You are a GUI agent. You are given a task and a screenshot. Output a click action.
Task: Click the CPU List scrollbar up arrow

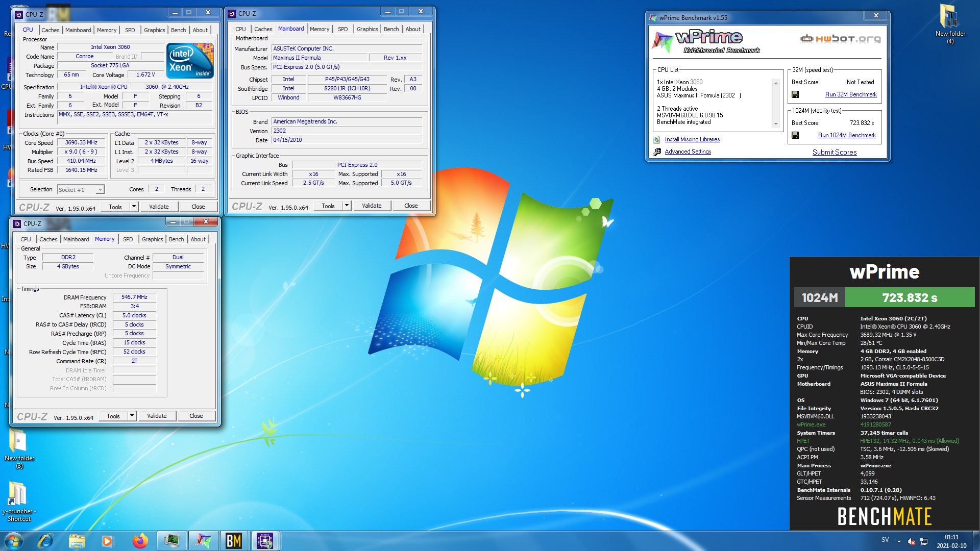click(x=775, y=83)
